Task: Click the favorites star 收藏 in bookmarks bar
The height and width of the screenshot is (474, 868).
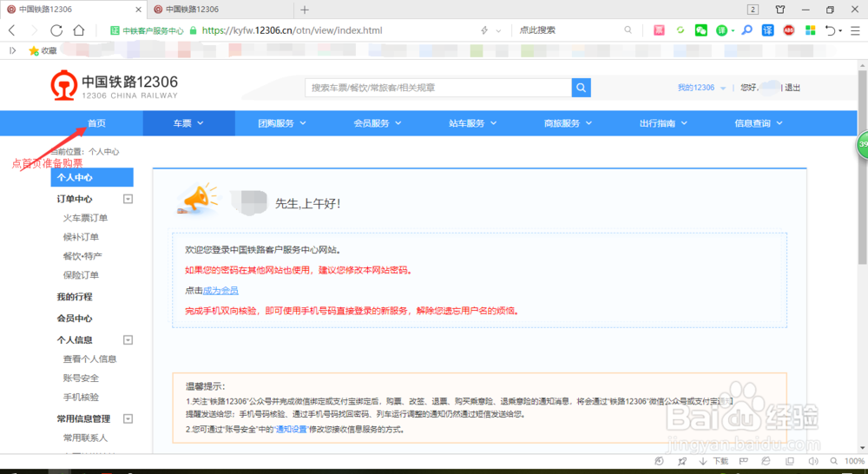Action: coord(43,50)
